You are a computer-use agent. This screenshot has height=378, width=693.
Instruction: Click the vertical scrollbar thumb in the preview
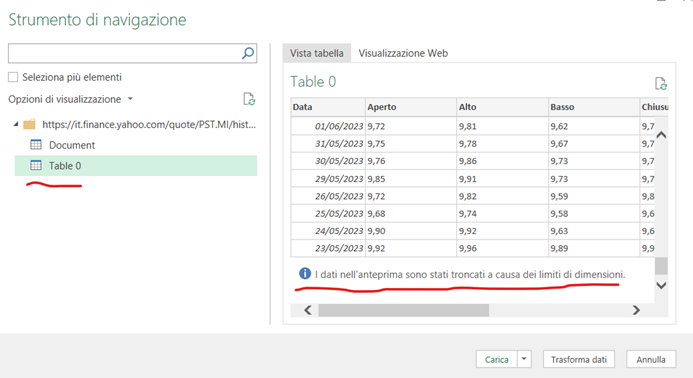pos(661,266)
